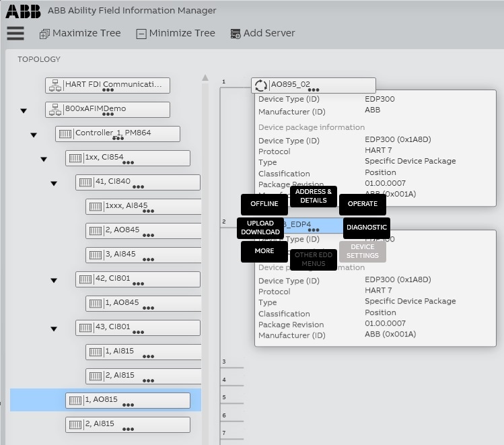Image resolution: width=504 pixels, height=445 pixels.
Task: Click the HART FDI Communication network icon
Action: coord(55,85)
